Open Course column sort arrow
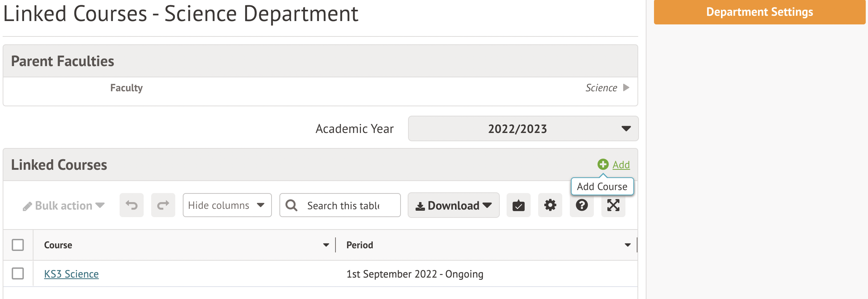868x299 pixels. pos(326,245)
